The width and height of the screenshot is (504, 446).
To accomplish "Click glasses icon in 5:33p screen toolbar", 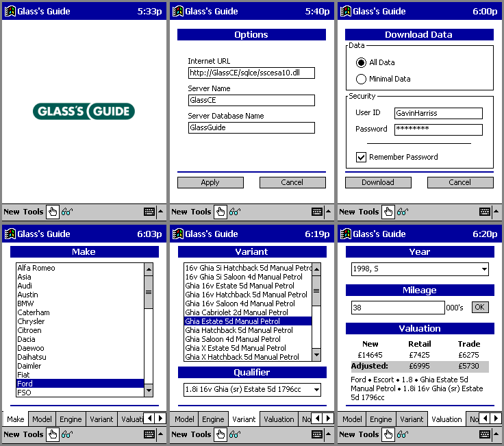I will point(67,212).
